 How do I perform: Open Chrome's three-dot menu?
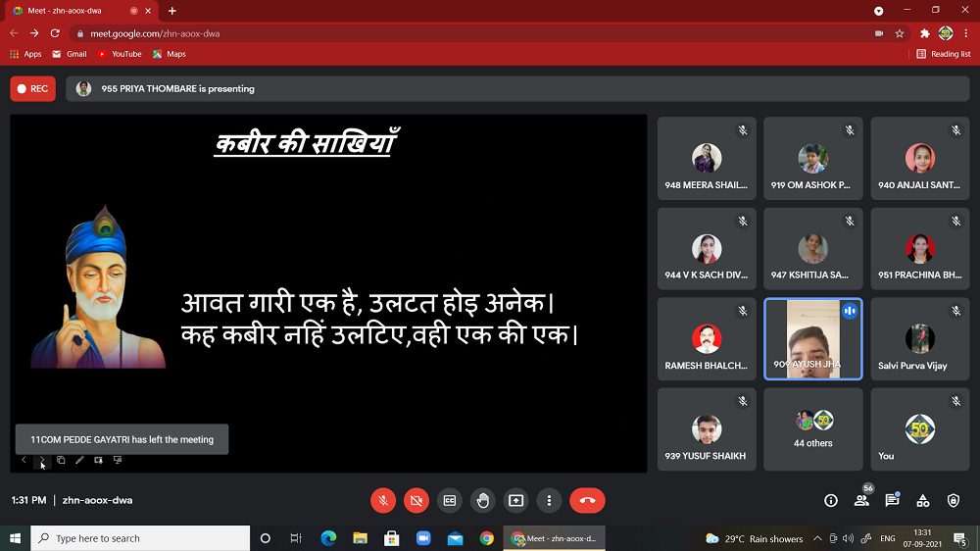[x=965, y=33]
